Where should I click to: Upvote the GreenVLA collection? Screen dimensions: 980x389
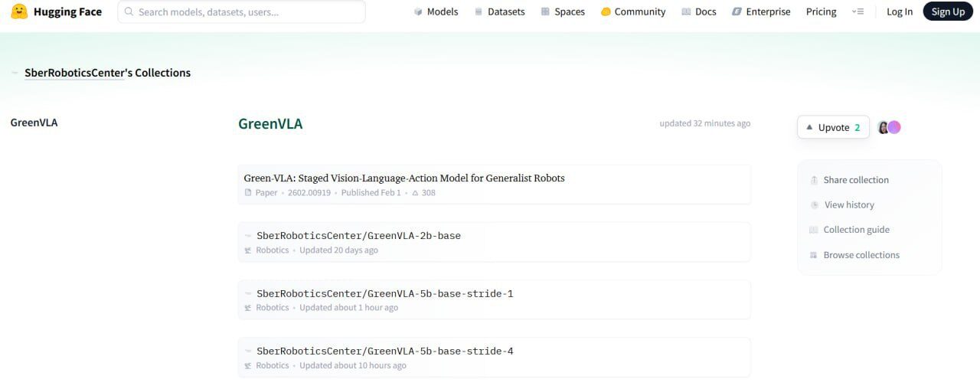pos(833,127)
